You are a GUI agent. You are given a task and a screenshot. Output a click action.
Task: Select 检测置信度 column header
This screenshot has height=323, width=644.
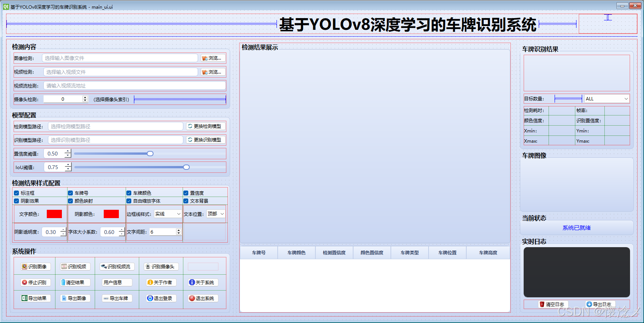(334, 252)
